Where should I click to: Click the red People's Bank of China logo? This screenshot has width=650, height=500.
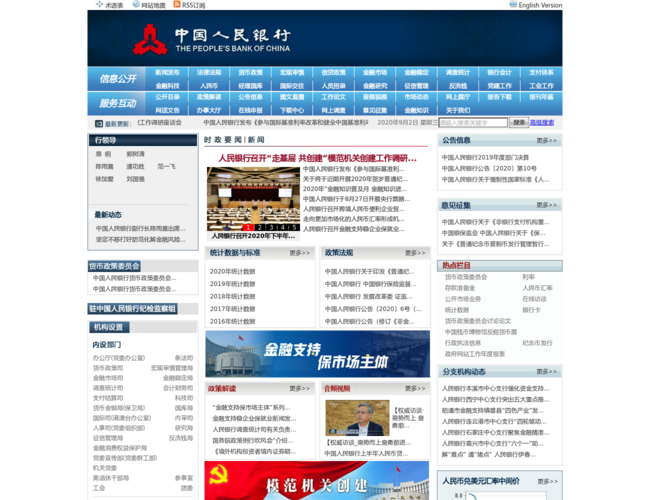[150, 40]
